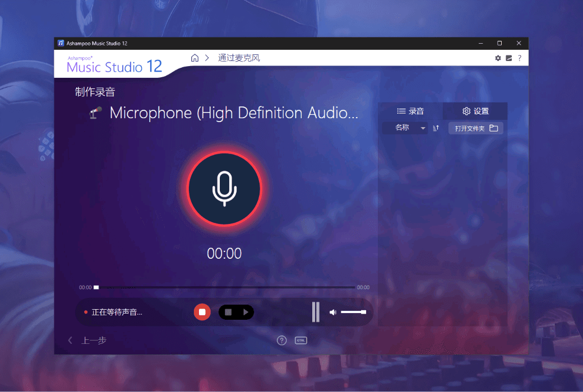This screenshot has width=583, height=392.
Task: Click the 打开文件夹 open folder button
Action: pos(476,128)
